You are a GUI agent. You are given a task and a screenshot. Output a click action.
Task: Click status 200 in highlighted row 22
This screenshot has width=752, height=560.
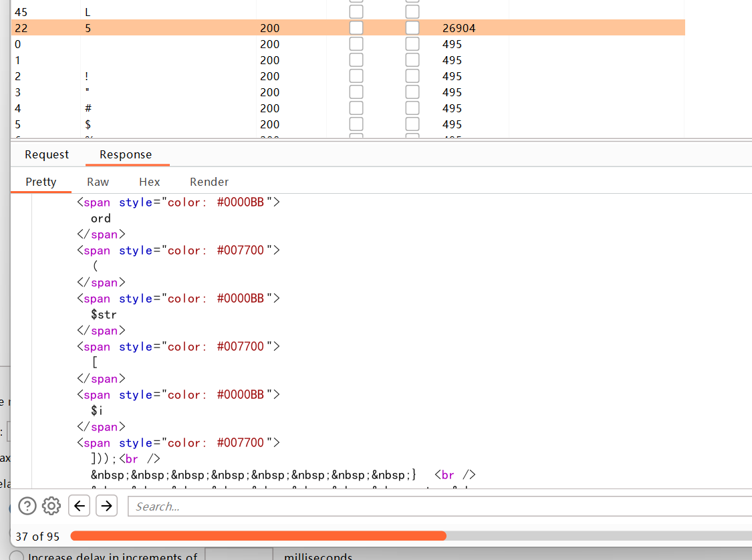(269, 28)
